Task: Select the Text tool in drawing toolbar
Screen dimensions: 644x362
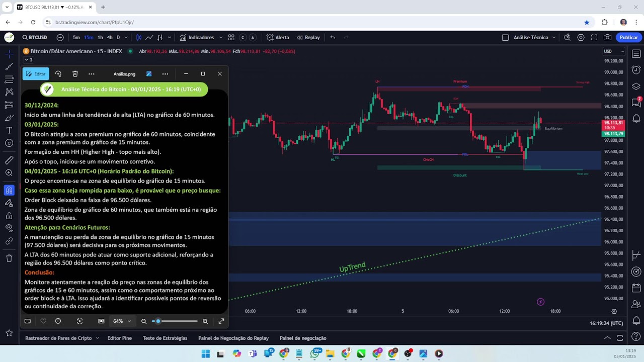Action: click(9, 130)
